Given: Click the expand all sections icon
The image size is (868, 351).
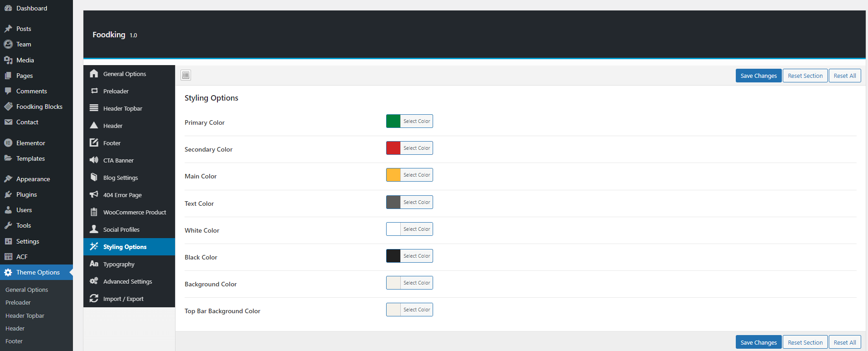Looking at the screenshot, I should click(186, 76).
